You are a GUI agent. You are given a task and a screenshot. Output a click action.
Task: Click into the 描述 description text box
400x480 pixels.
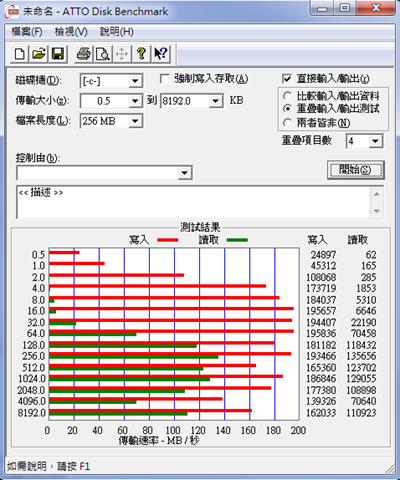(x=193, y=202)
